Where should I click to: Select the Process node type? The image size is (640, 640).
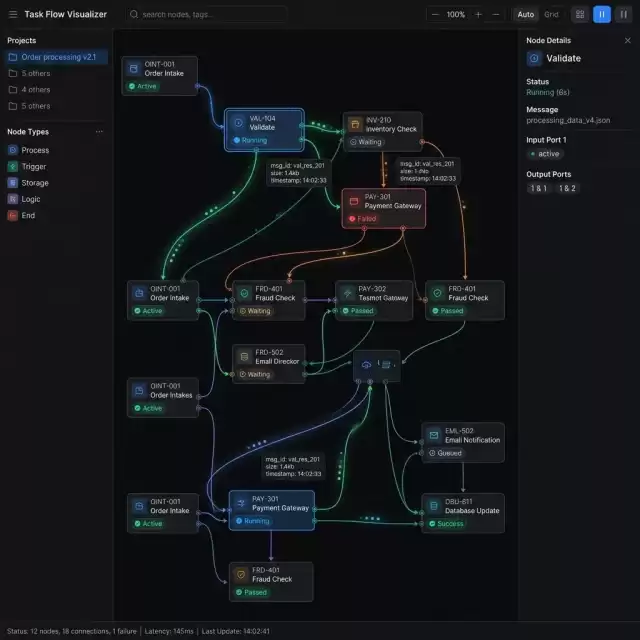pos(29,150)
